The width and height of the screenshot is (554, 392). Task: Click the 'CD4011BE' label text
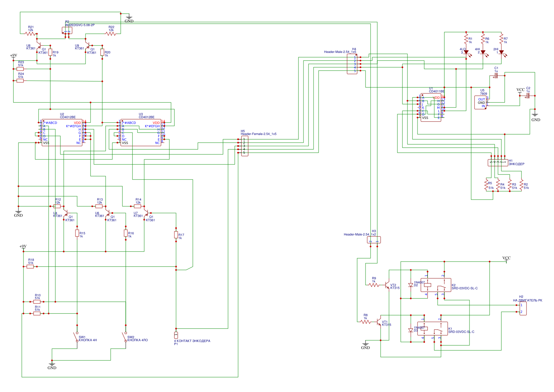pos(437,91)
